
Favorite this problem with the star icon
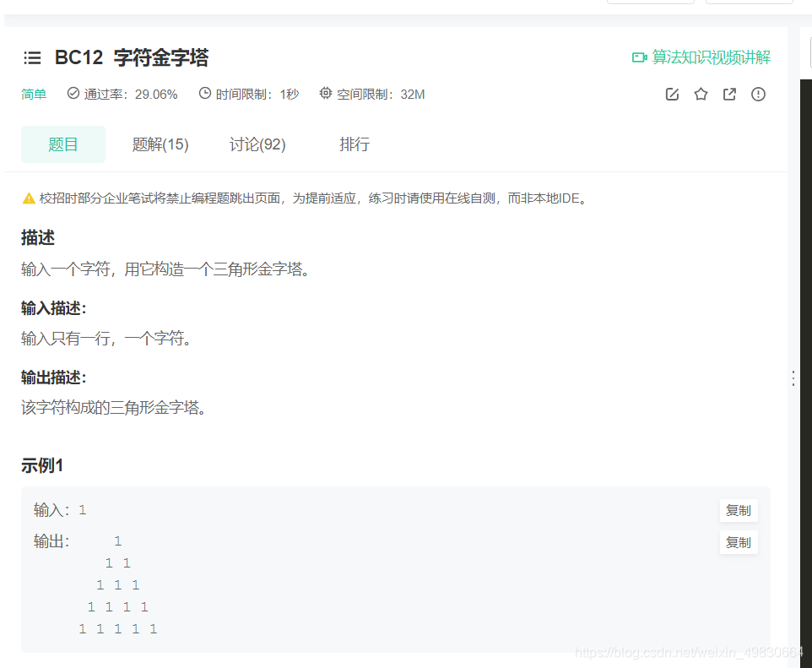click(x=701, y=95)
